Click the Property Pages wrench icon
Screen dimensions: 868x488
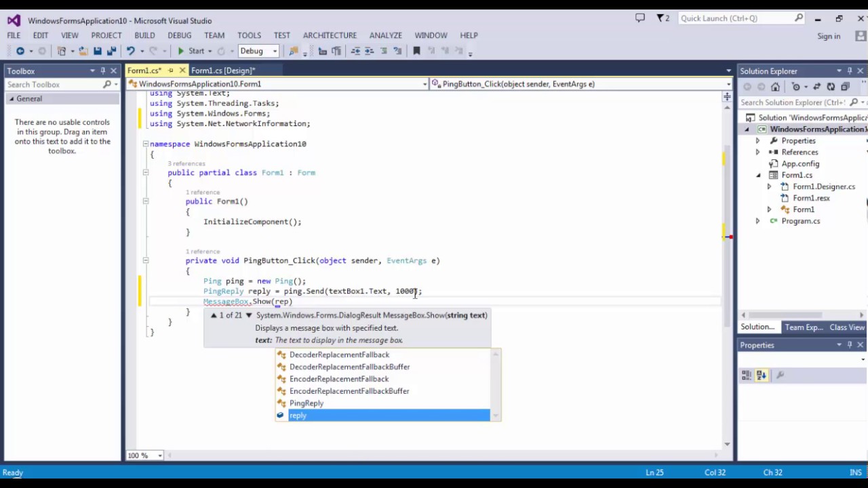click(x=780, y=375)
